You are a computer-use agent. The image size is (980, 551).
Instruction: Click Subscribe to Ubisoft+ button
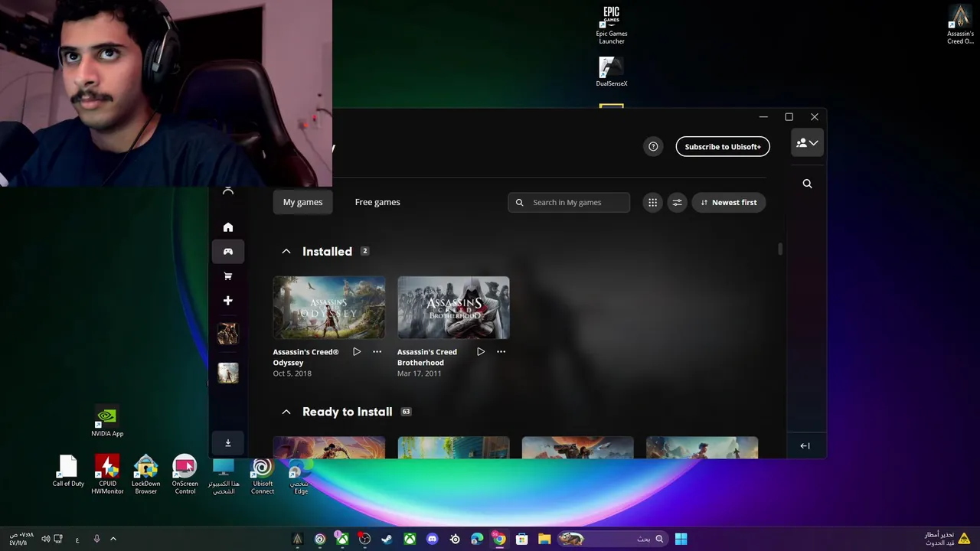(x=723, y=147)
